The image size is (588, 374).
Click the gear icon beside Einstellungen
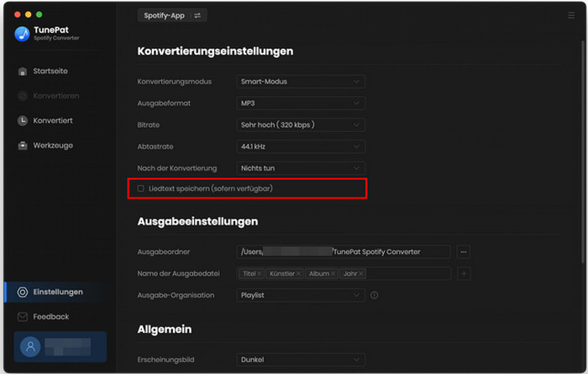click(23, 292)
